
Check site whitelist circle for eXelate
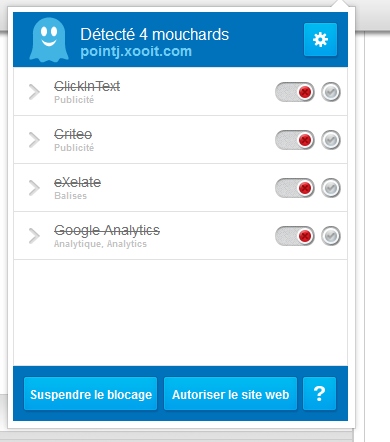click(x=331, y=188)
